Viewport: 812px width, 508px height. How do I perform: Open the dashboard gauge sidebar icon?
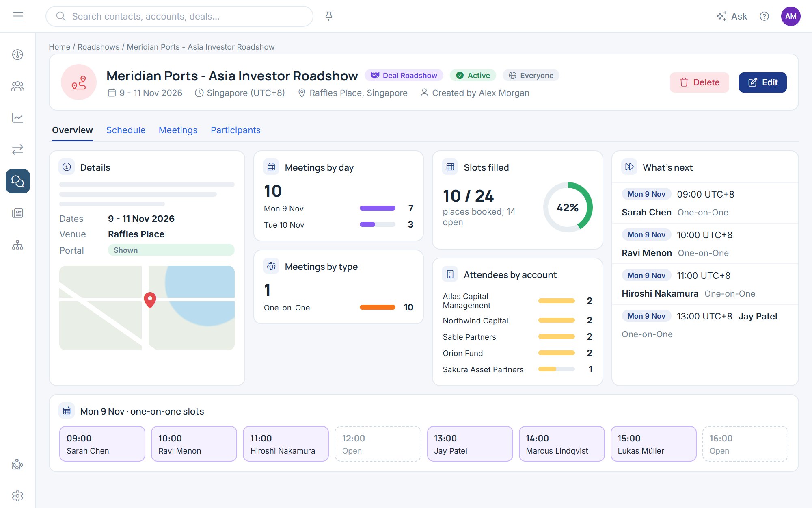pyautogui.click(x=17, y=54)
